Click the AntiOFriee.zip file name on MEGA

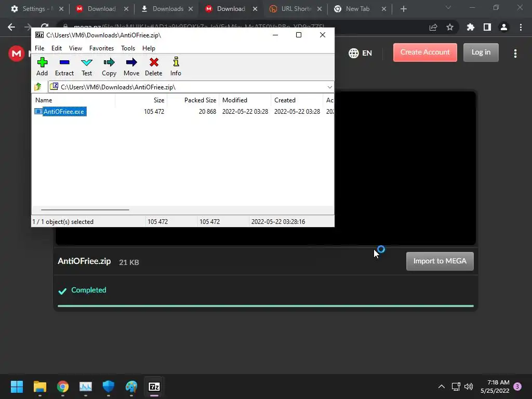pyautogui.click(x=84, y=261)
